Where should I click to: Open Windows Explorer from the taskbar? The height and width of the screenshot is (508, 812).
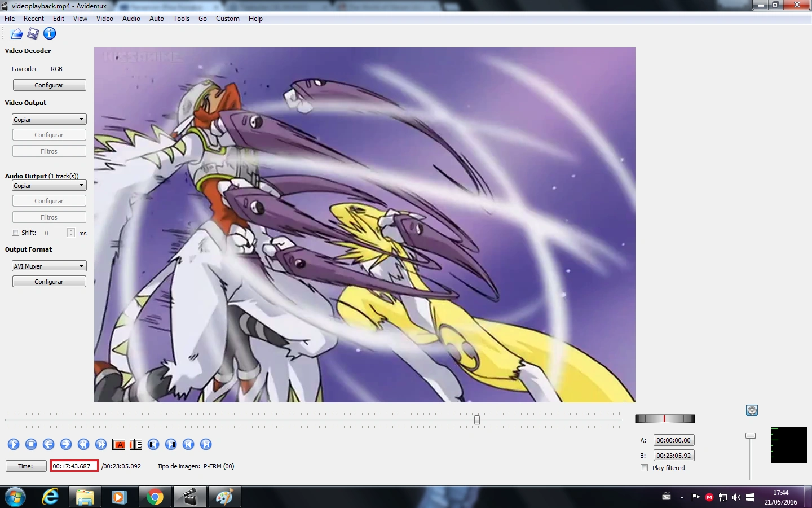(x=85, y=497)
